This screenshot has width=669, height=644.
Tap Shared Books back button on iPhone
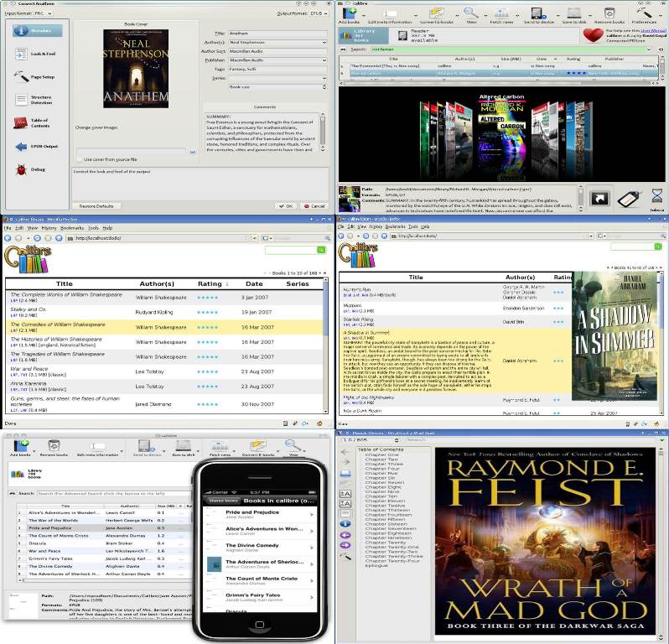pos(223,501)
